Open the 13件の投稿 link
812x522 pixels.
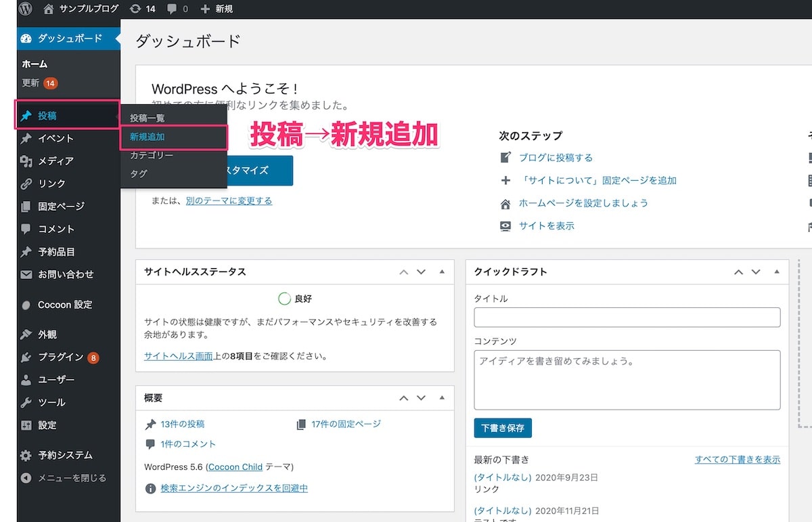182,424
